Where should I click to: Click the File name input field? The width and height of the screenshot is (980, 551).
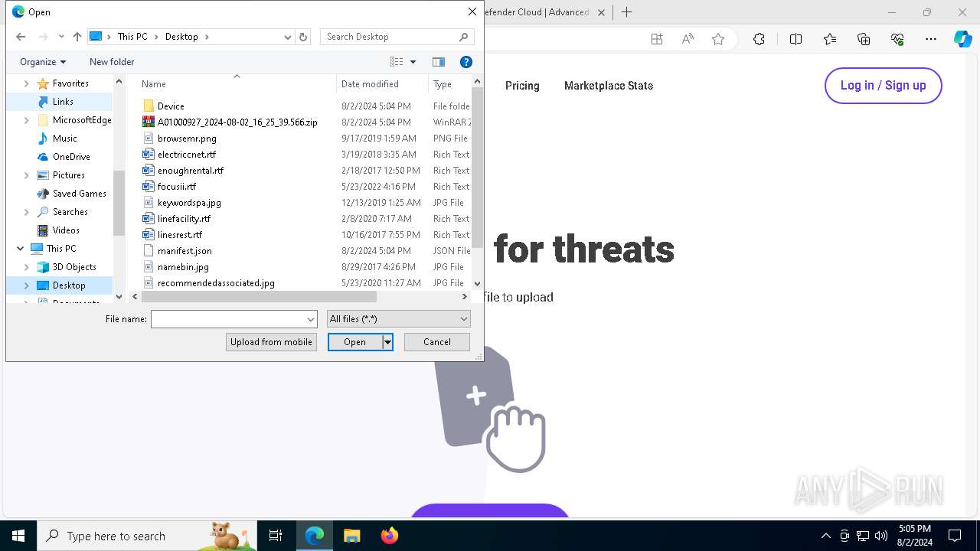(x=228, y=319)
